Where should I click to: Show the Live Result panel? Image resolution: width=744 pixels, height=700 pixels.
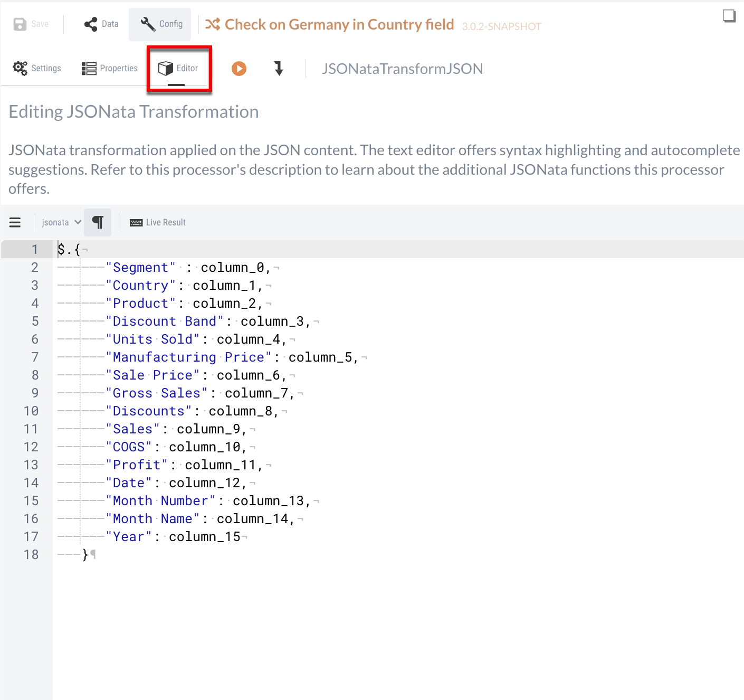(165, 223)
